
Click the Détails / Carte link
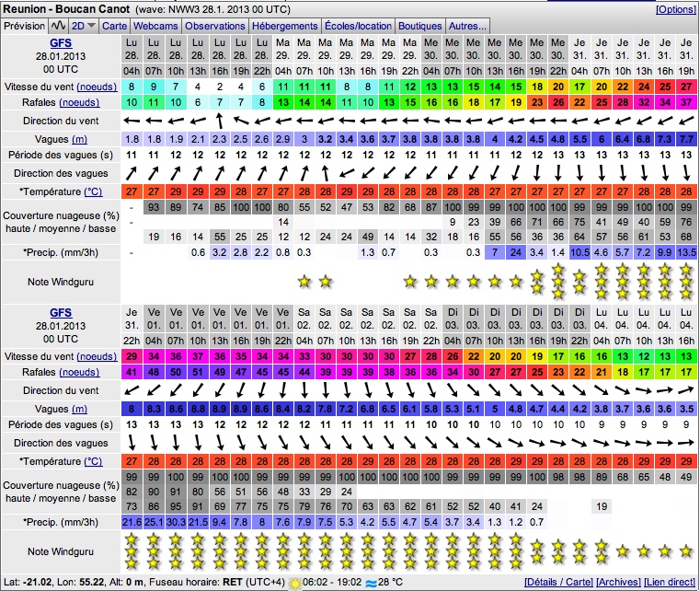(x=558, y=583)
